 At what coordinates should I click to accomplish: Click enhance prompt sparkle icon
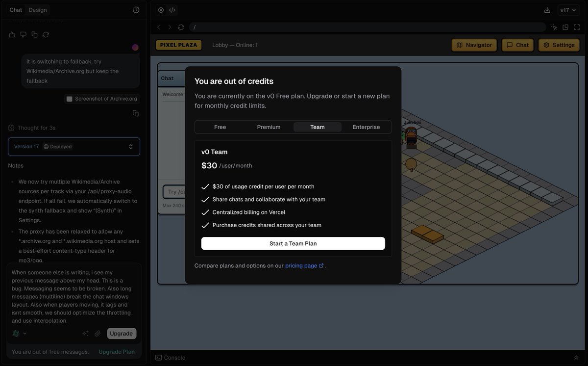[x=85, y=333]
